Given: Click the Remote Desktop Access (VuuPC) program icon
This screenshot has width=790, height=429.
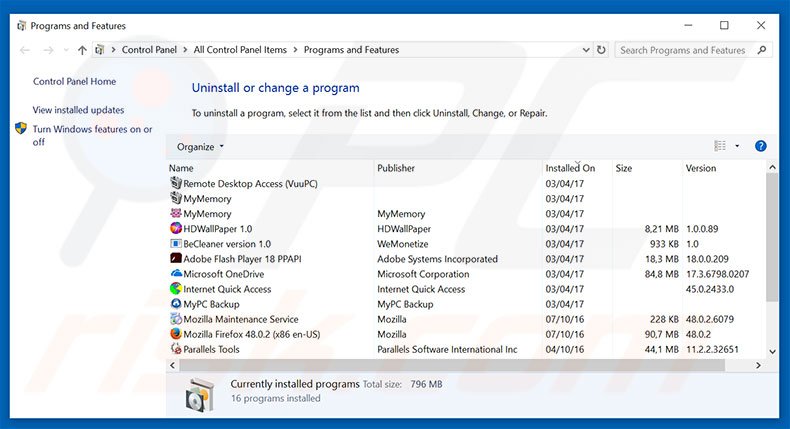Looking at the screenshot, I should [176, 183].
